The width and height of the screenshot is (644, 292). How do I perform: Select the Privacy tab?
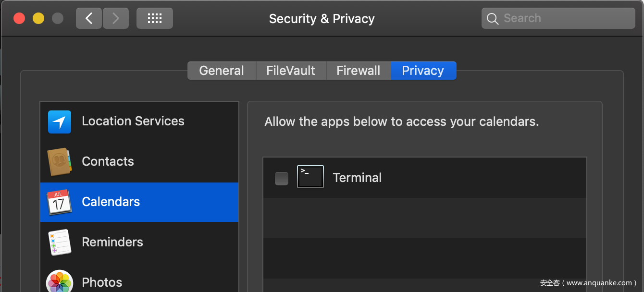click(423, 71)
